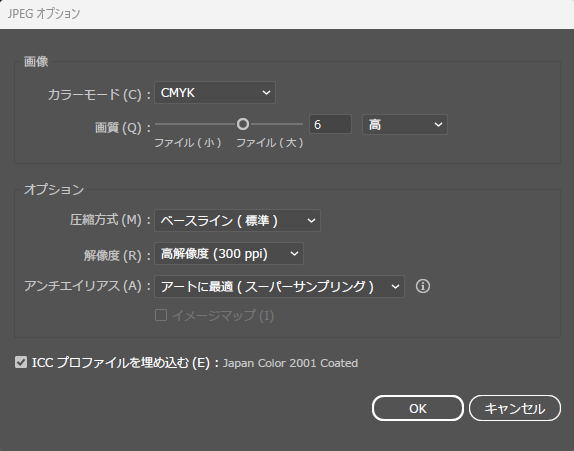
Task: Click the chevron arrow of 高 dropdown
Action: (438, 125)
